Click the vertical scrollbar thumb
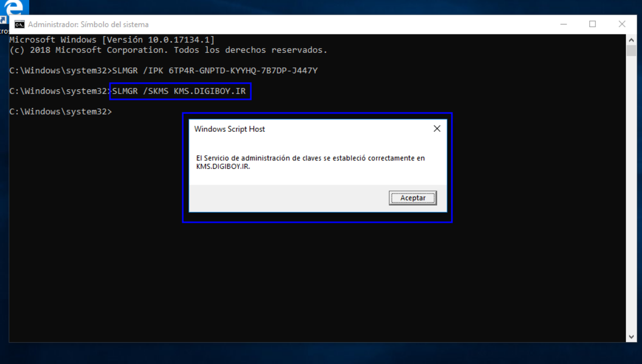The height and width of the screenshot is (364, 642). click(x=631, y=50)
